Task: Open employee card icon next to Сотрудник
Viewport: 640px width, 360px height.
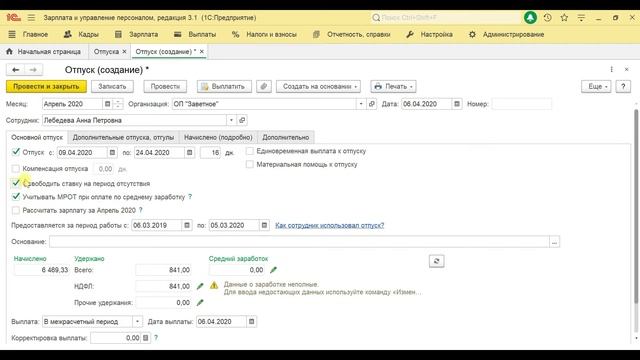Action: click(x=242, y=120)
